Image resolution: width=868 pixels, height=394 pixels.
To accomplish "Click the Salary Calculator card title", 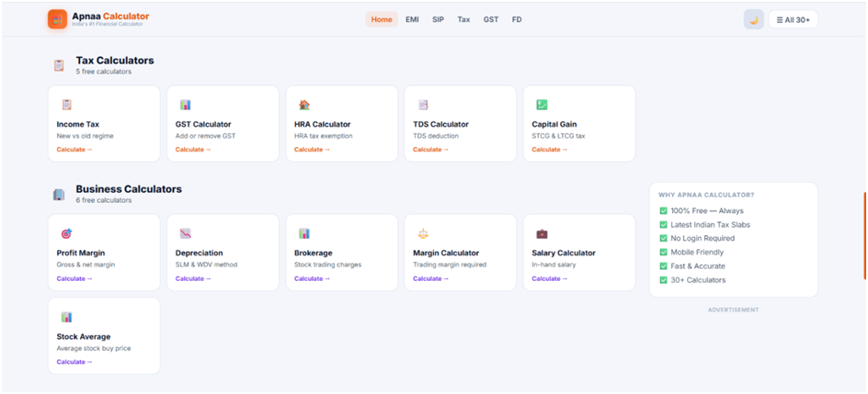I will click(564, 253).
